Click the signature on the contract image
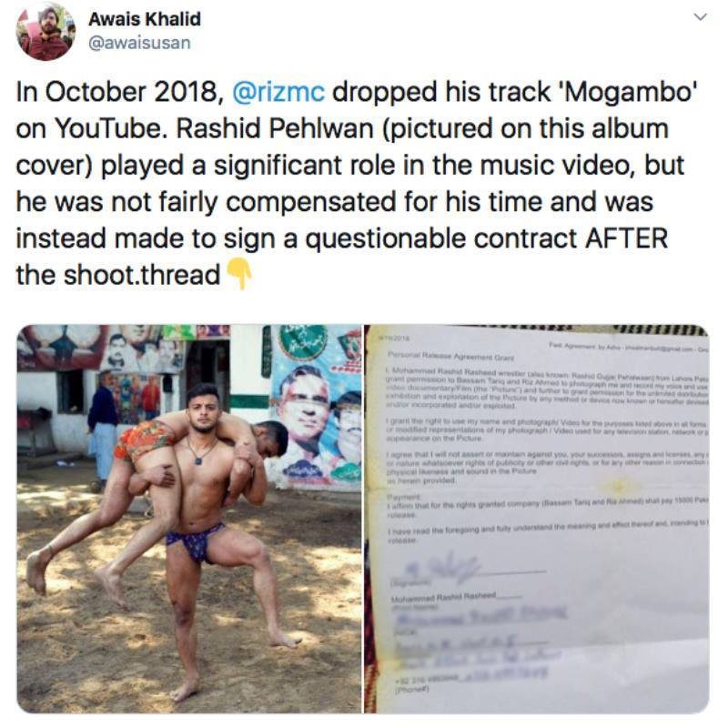 (443, 567)
